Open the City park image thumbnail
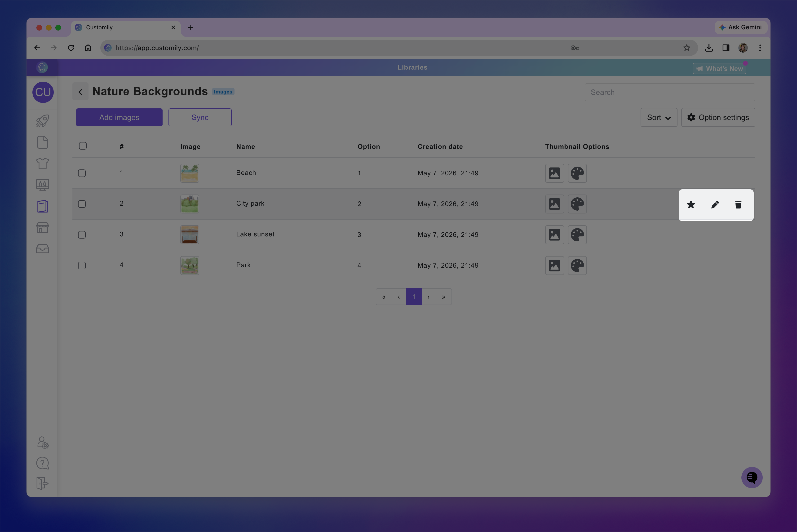 (190, 204)
